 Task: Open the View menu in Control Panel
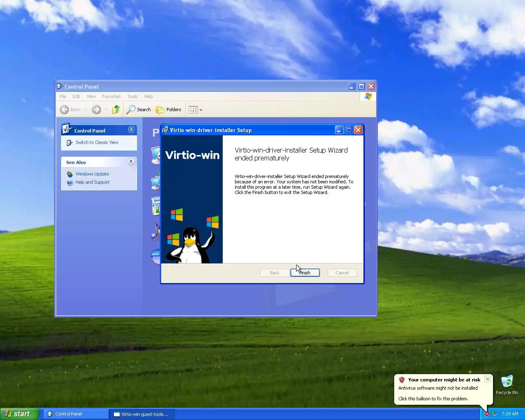(x=91, y=96)
